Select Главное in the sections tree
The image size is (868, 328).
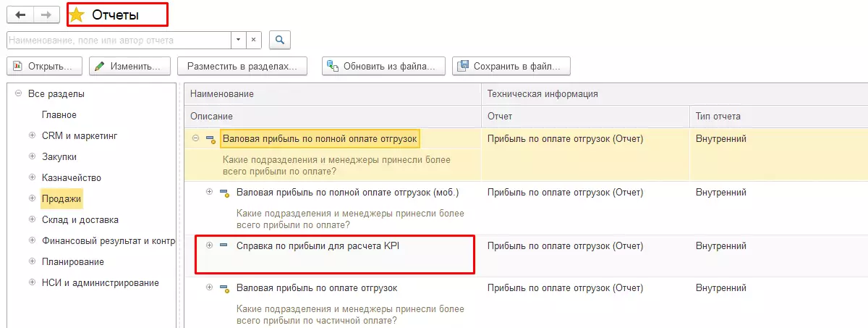59,114
